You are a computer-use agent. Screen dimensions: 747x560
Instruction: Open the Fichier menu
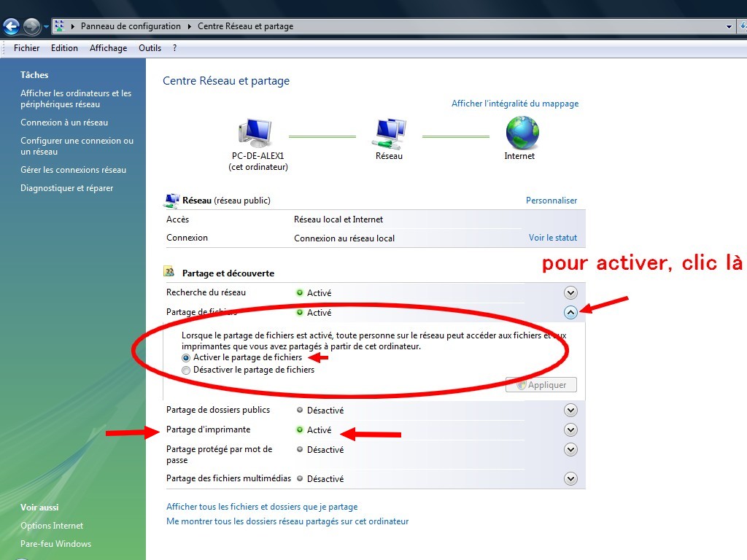(27, 48)
